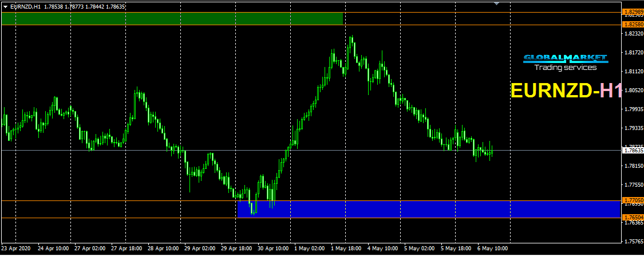Select the yellow EURNZD-H1 text label
The width and height of the screenshot is (644, 256).
[x=565, y=91]
